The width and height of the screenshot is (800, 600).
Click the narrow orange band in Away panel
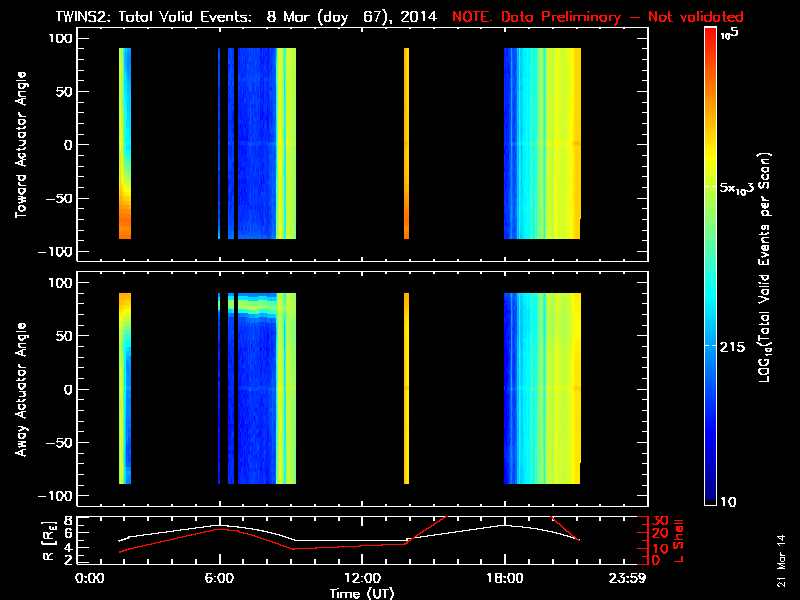(406, 389)
